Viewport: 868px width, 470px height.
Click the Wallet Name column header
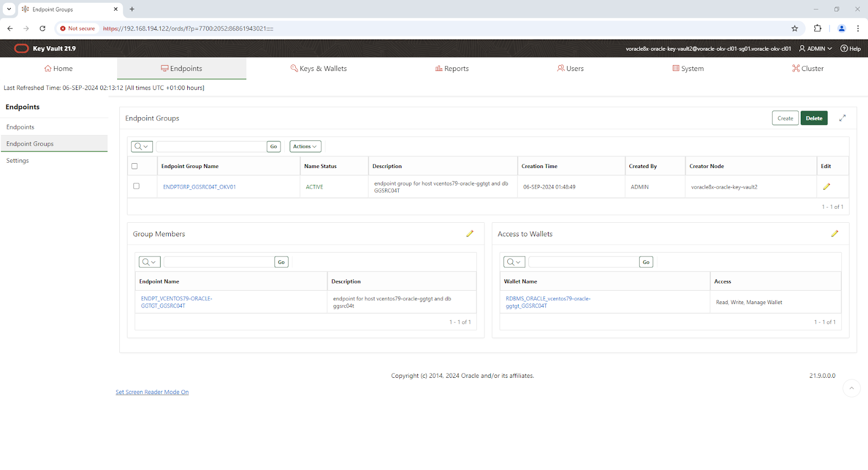click(x=520, y=281)
